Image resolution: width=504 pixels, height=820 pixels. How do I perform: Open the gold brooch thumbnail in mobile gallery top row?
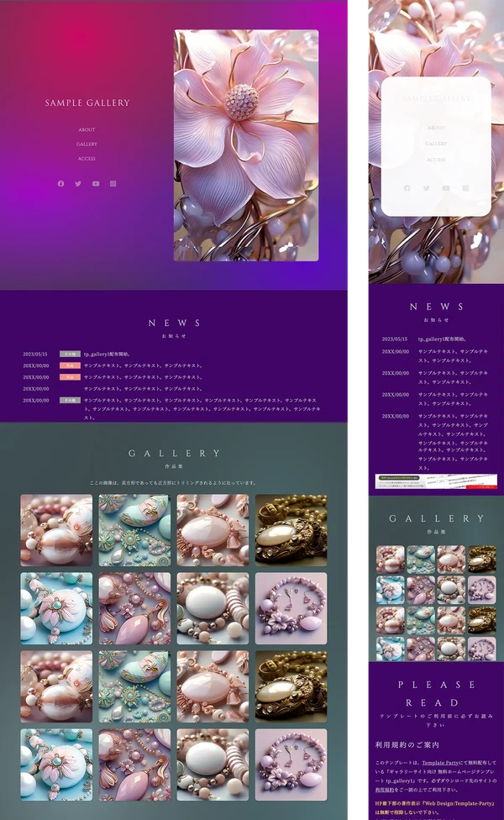tap(481, 559)
